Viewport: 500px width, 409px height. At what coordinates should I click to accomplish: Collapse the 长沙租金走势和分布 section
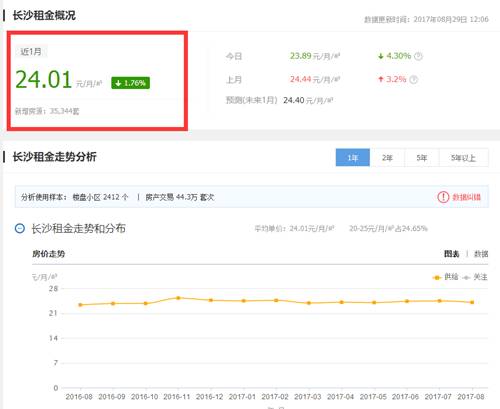20,228
